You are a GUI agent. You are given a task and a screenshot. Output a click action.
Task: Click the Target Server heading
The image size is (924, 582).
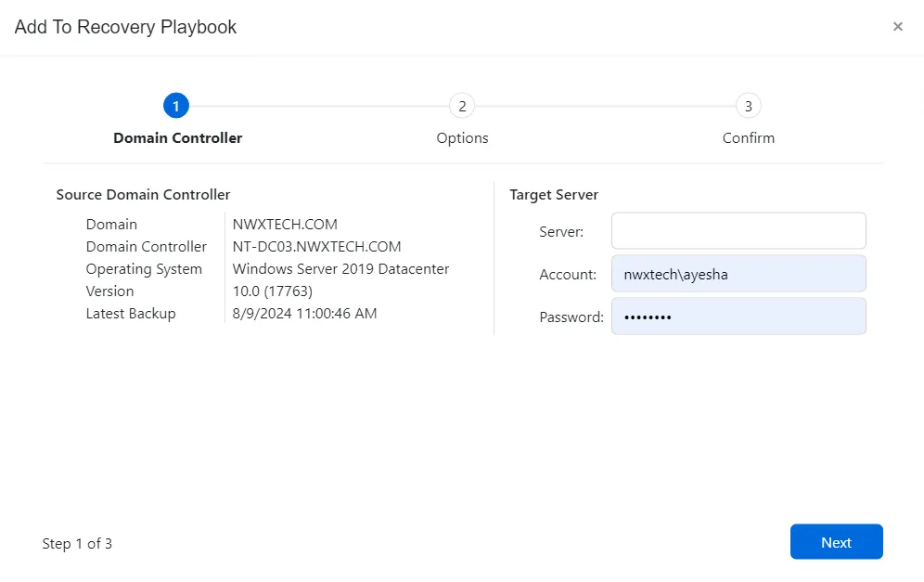pyautogui.click(x=554, y=195)
